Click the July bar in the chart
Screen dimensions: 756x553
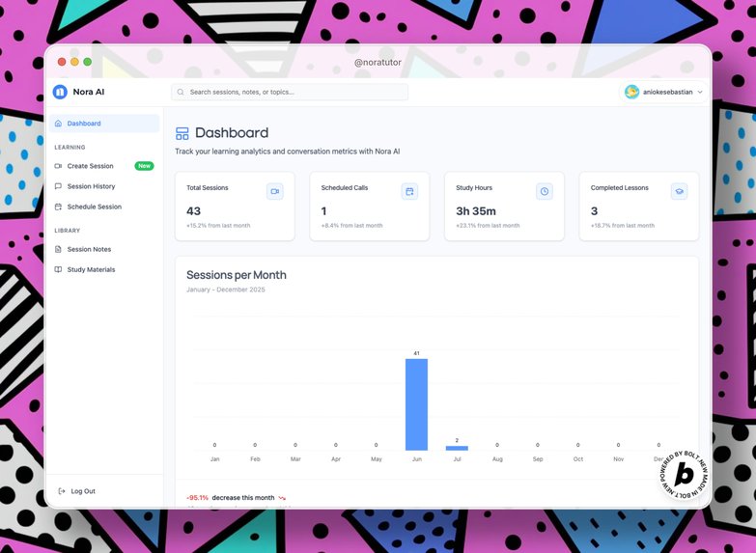457,448
